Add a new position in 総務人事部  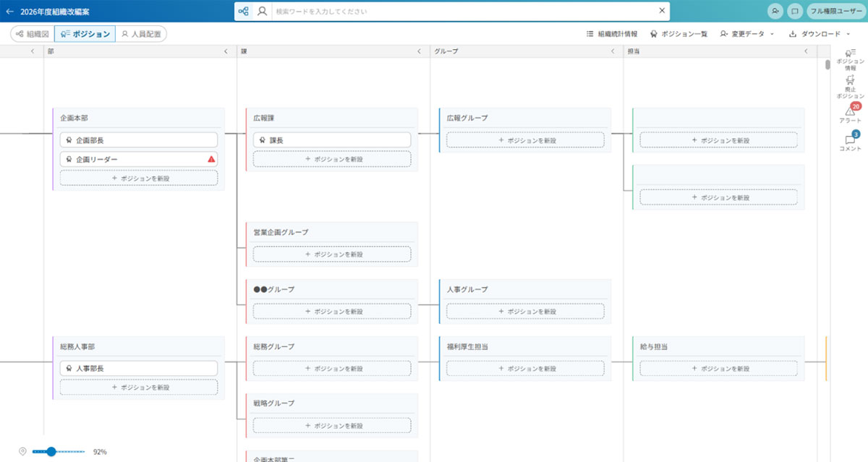coord(139,388)
